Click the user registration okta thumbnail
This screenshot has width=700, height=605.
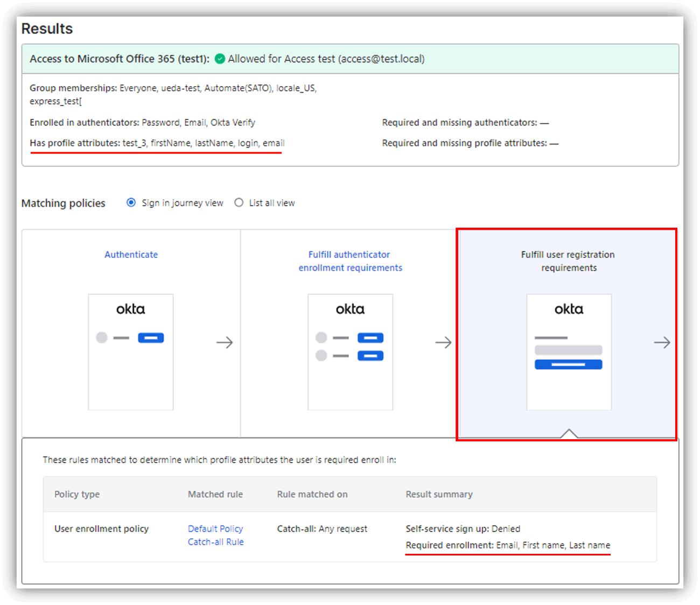(x=569, y=352)
